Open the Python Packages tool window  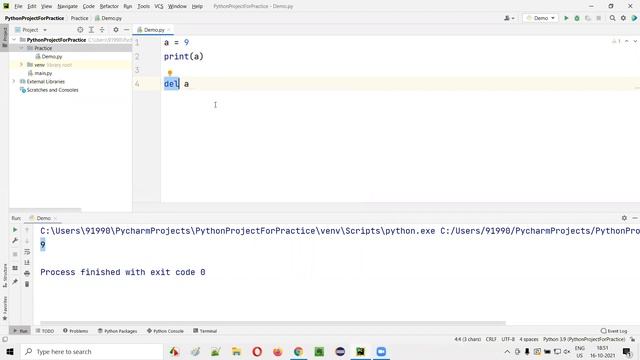tap(118, 331)
